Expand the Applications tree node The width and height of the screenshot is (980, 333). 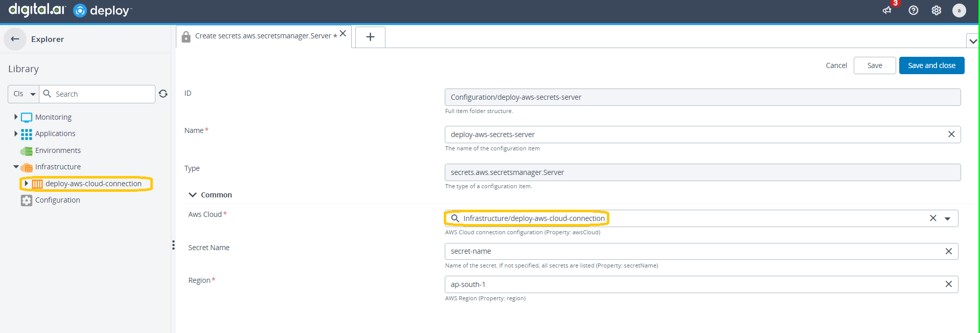(16, 134)
